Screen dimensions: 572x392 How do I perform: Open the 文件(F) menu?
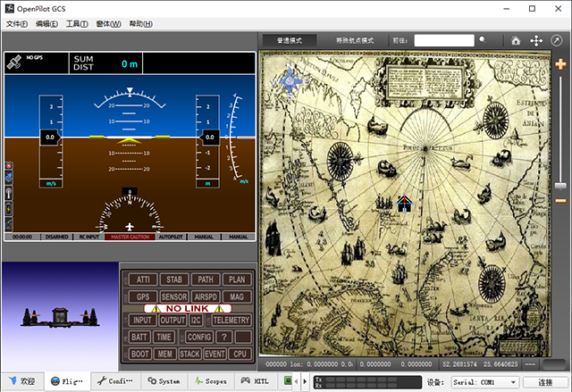(x=17, y=24)
